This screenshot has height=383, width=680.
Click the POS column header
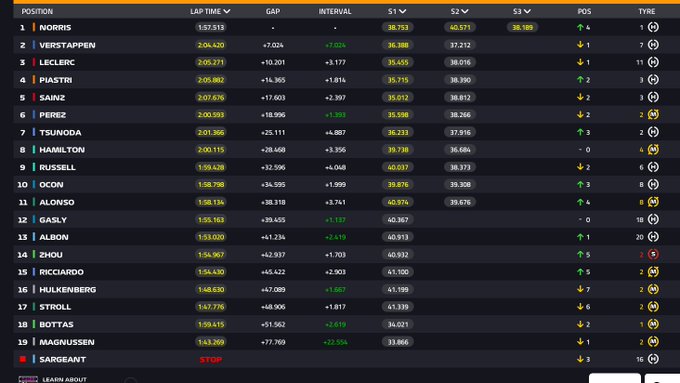(584, 11)
